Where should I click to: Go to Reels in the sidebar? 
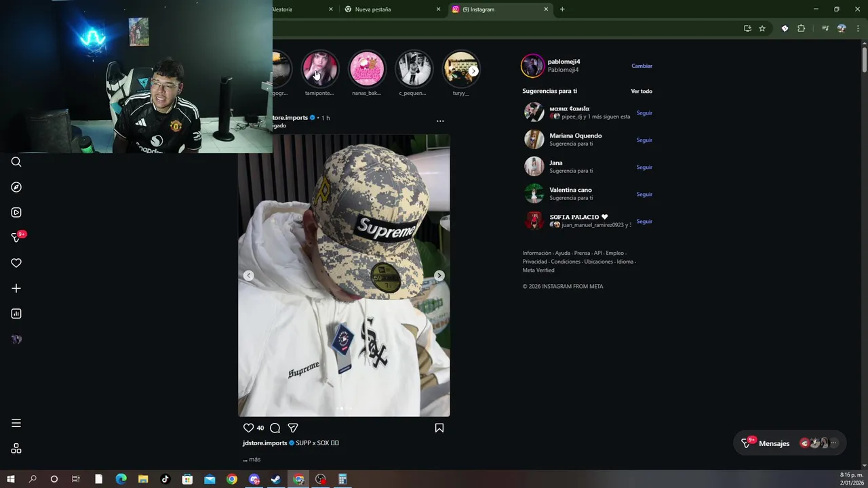point(16,212)
